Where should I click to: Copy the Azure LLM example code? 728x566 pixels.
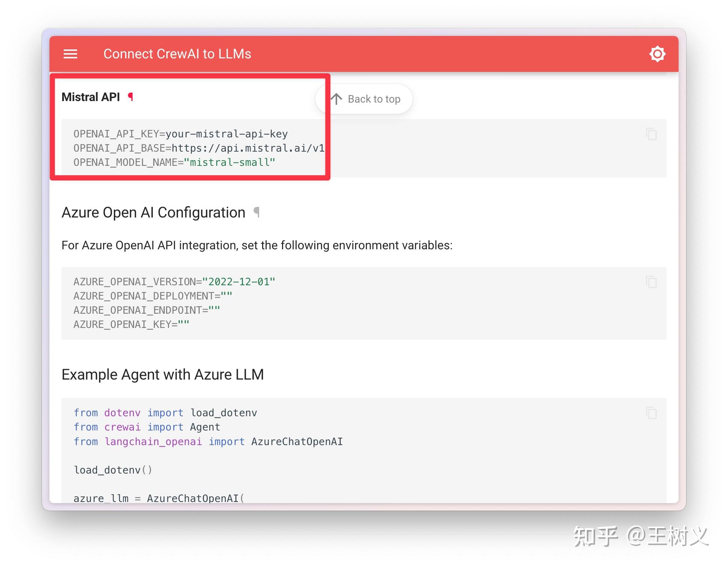[x=651, y=413]
